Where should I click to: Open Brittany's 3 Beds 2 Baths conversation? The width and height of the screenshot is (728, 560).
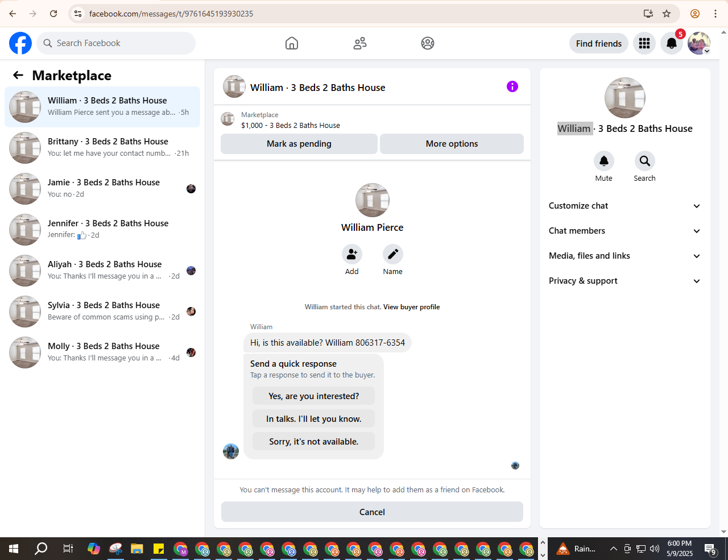coord(102,148)
